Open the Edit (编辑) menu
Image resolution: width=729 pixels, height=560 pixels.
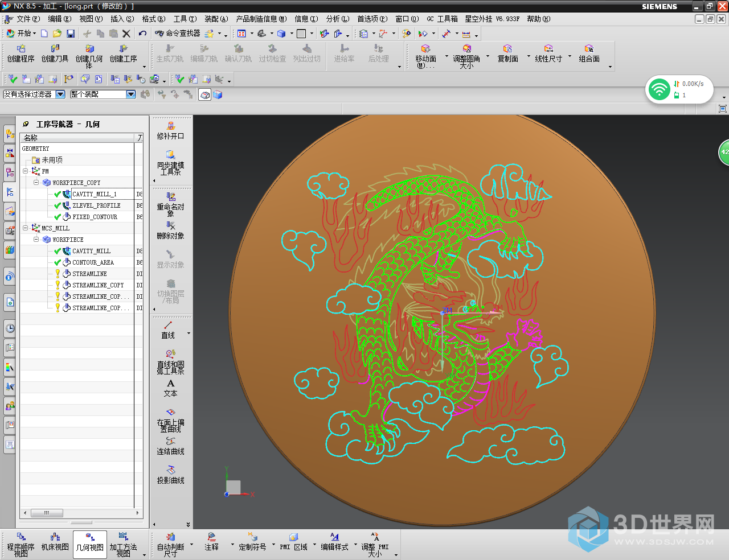[x=59, y=19]
